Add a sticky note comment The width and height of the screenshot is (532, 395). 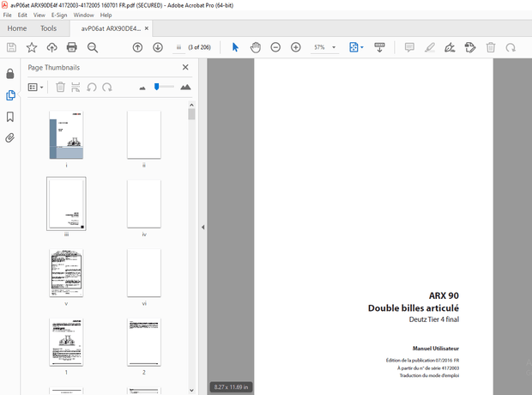[409, 47]
